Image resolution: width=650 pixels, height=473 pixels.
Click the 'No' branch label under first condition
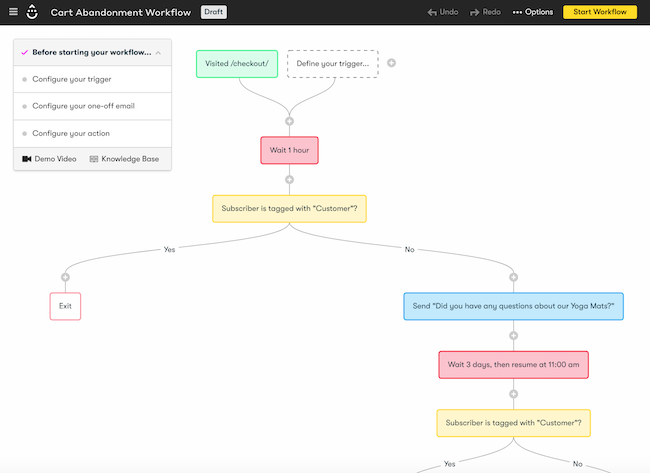tap(410, 249)
